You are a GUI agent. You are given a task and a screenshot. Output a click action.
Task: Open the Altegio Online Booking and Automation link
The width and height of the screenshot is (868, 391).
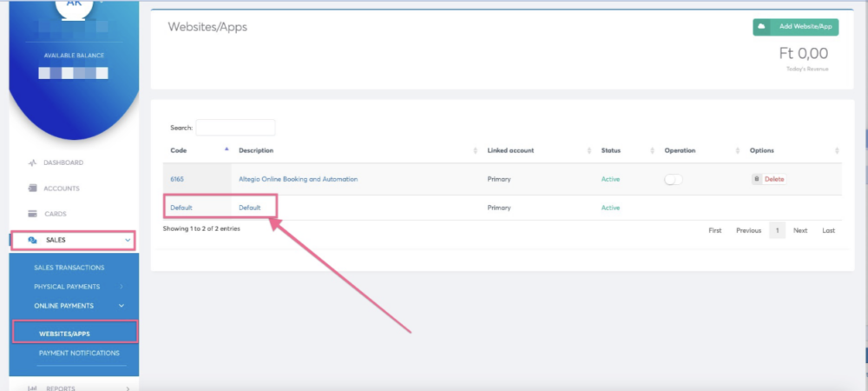tap(298, 179)
